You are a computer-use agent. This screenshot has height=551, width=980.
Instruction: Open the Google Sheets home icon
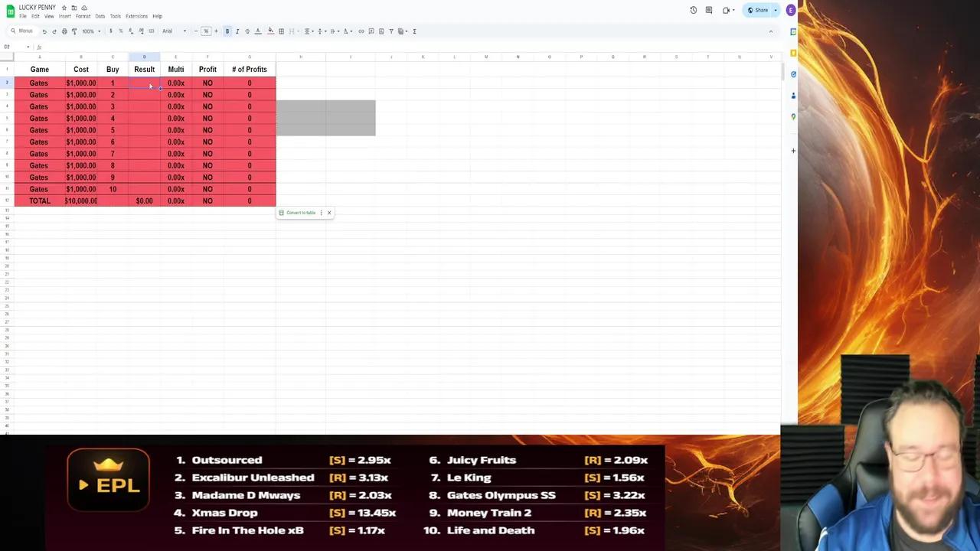[x=10, y=11]
